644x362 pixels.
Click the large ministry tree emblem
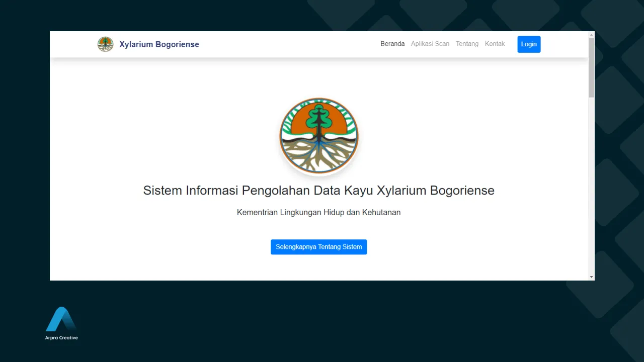319,136
